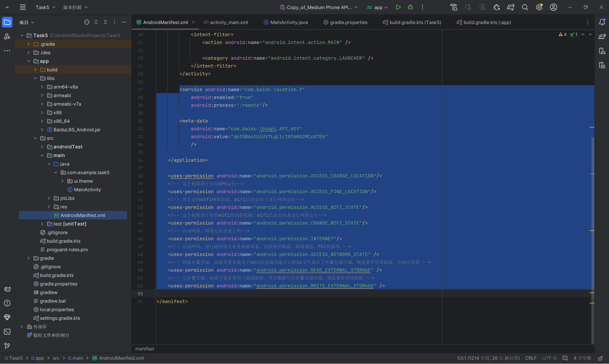609x364 pixels.
Task: Open the app run configuration dropdown
Action: [x=377, y=7]
